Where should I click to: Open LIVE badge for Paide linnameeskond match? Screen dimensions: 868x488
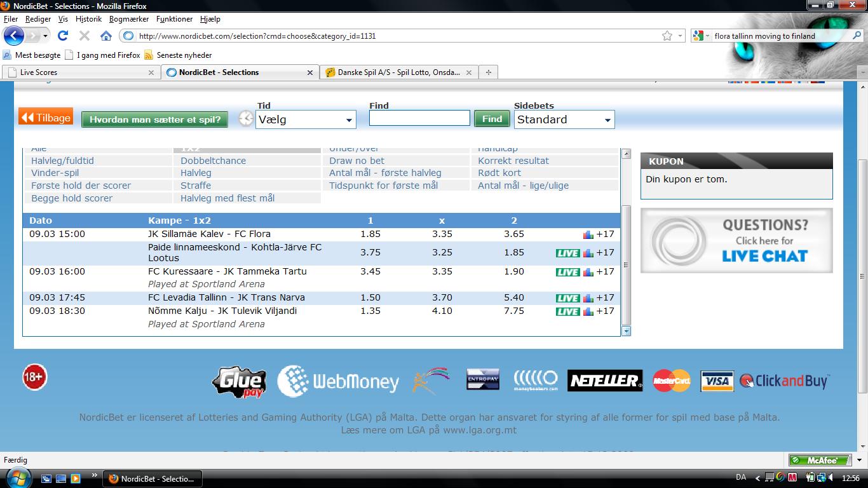[x=568, y=253]
